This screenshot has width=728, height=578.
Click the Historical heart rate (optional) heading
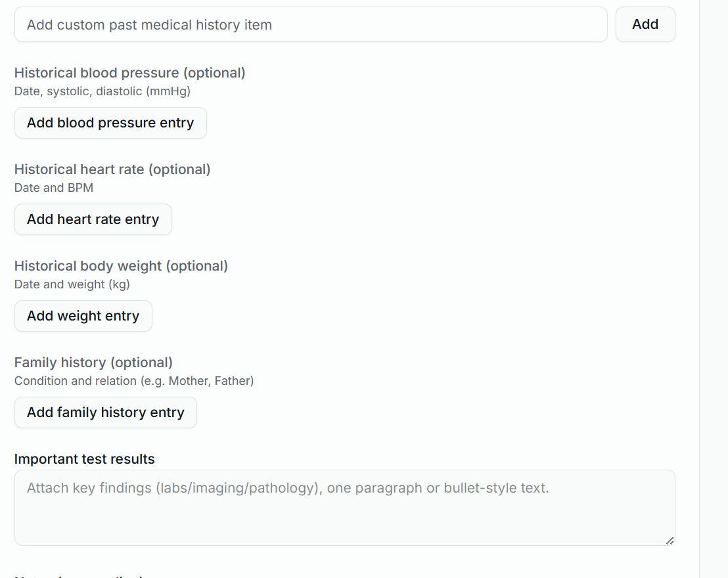[112, 169]
